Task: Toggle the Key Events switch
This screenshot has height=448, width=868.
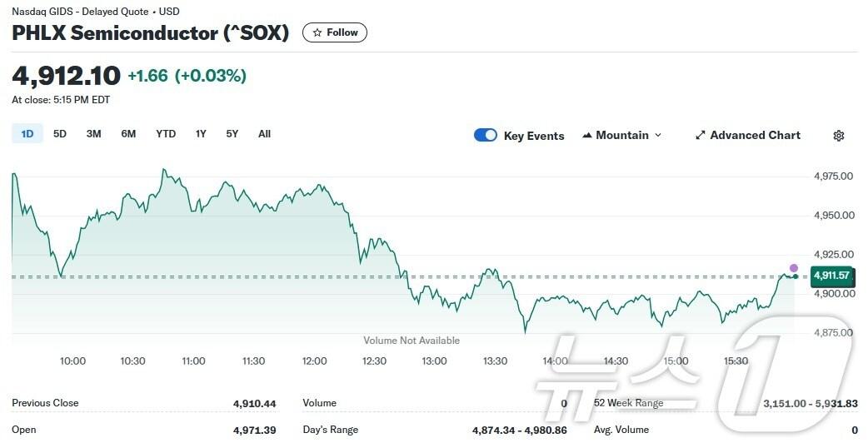Action: tap(485, 135)
